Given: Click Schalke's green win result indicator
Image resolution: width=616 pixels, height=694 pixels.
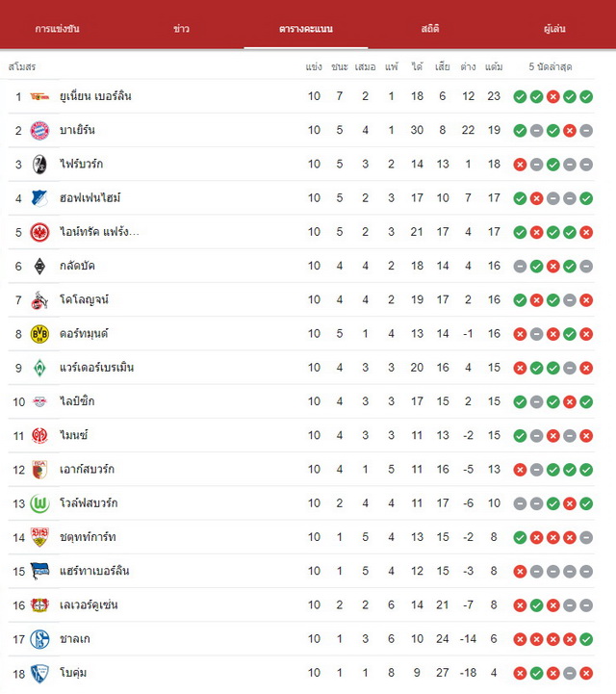Looking at the screenshot, I should click(x=586, y=639).
